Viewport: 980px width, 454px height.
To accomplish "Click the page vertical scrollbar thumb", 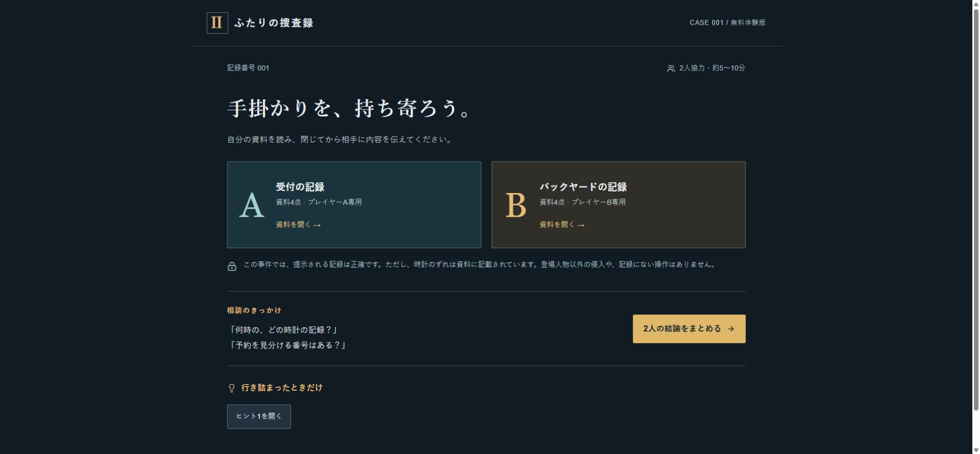I will [976, 209].
